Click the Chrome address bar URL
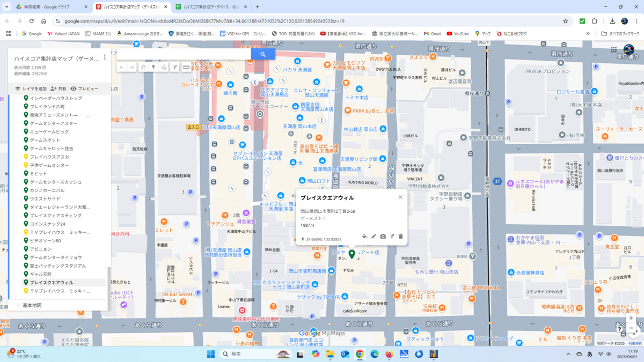This screenshot has width=644, height=362. [204, 21]
